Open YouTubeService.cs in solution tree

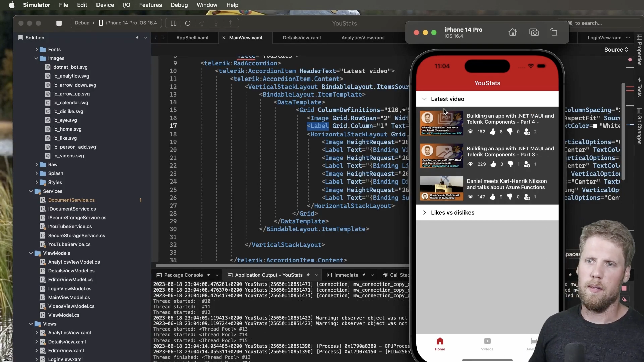[x=69, y=244]
